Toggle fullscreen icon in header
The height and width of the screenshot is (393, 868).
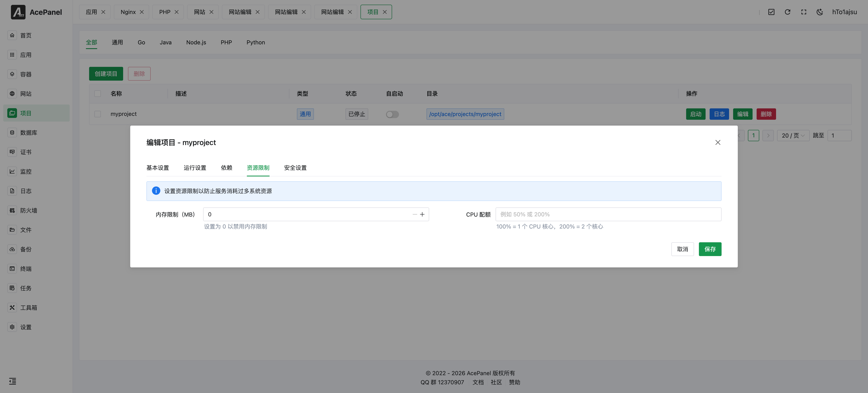point(803,12)
